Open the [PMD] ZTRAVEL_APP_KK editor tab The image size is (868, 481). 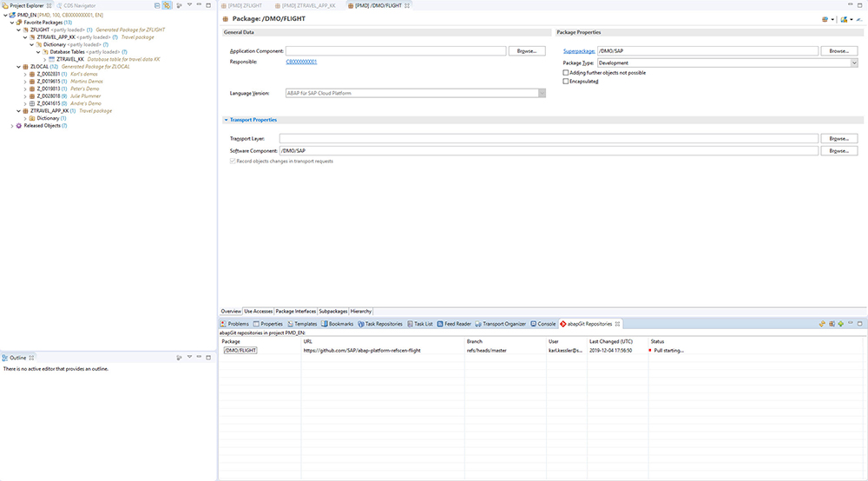tap(305, 5)
